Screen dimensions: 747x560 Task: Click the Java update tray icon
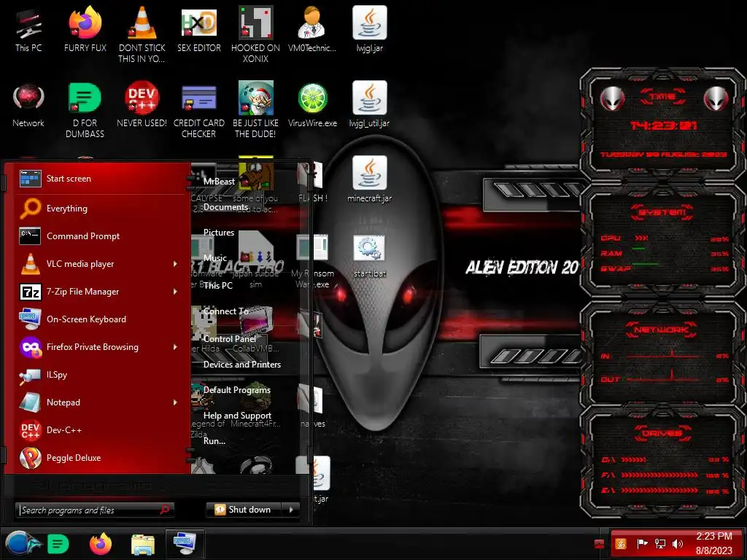(621, 544)
